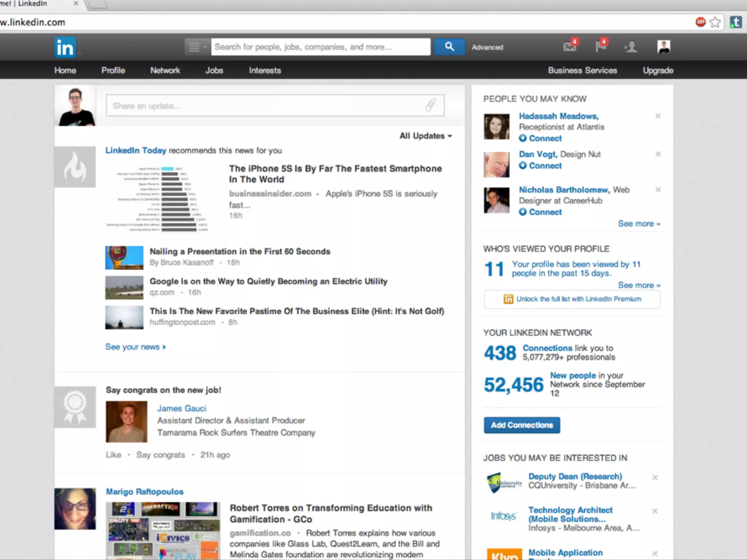Open the Interests menu
747x560 pixels.
click(265, 70)
